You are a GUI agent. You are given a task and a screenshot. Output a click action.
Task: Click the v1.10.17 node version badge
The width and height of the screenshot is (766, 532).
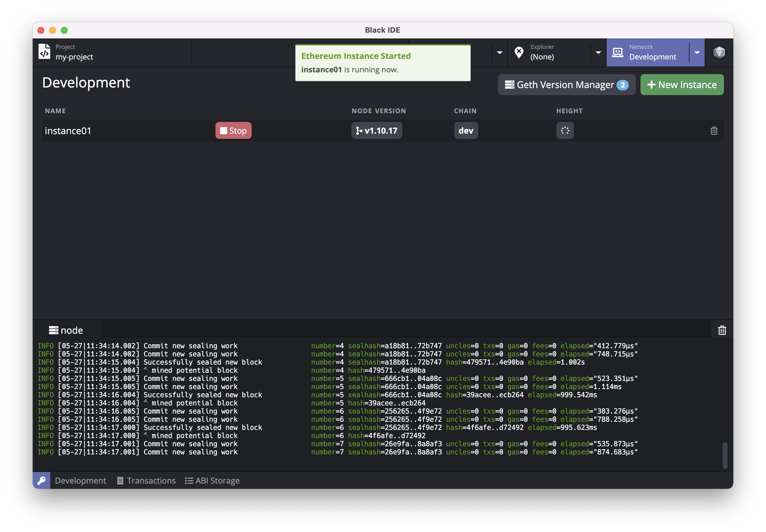(x=376, y=131)
